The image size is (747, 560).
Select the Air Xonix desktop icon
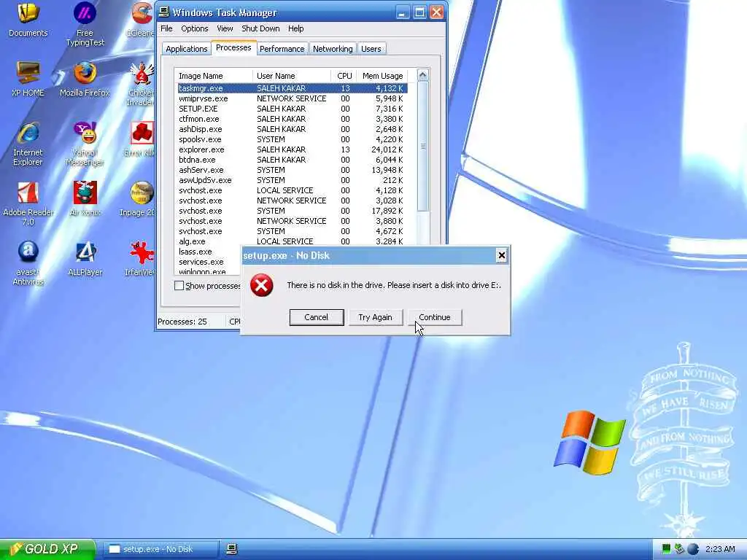pos(85,198)
